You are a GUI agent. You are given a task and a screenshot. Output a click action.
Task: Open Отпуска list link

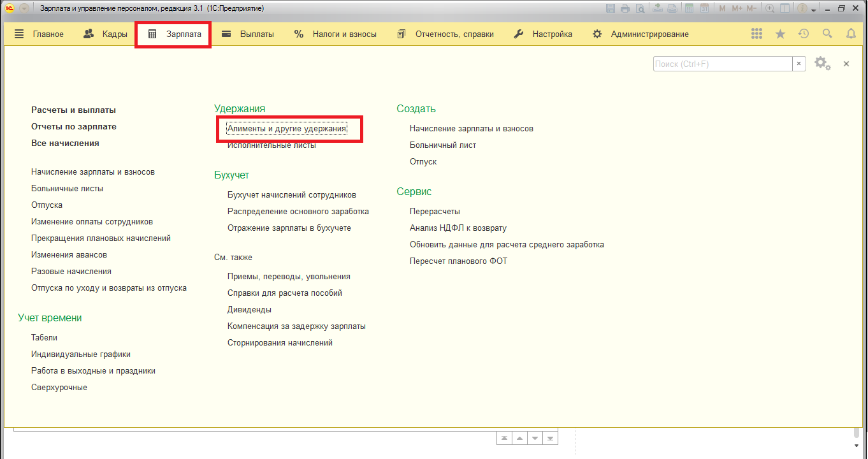pos(47,205)
